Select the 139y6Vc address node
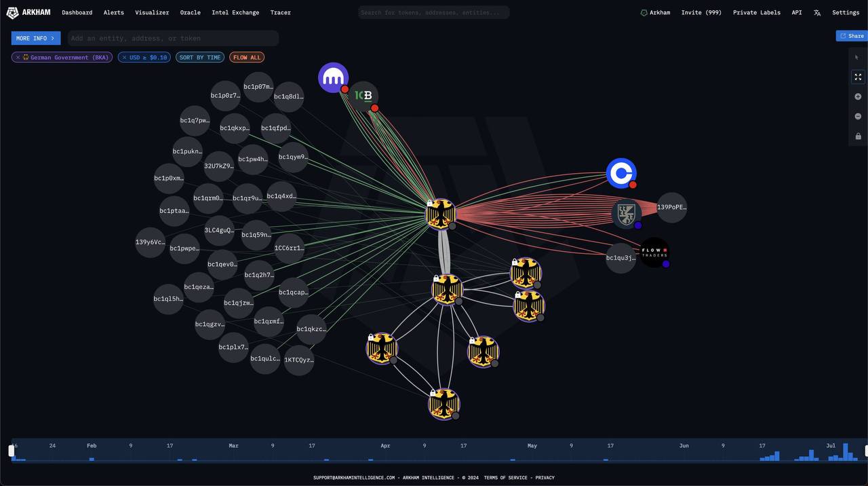 150,242
